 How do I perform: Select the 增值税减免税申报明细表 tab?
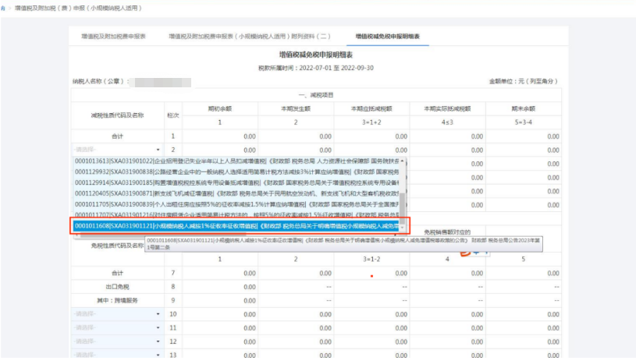388,36
